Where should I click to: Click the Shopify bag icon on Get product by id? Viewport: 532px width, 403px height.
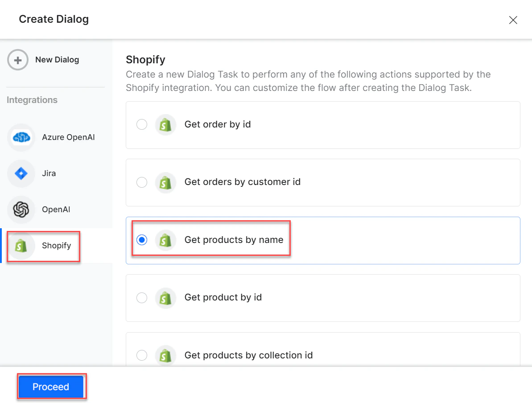[x=165, y=297]
